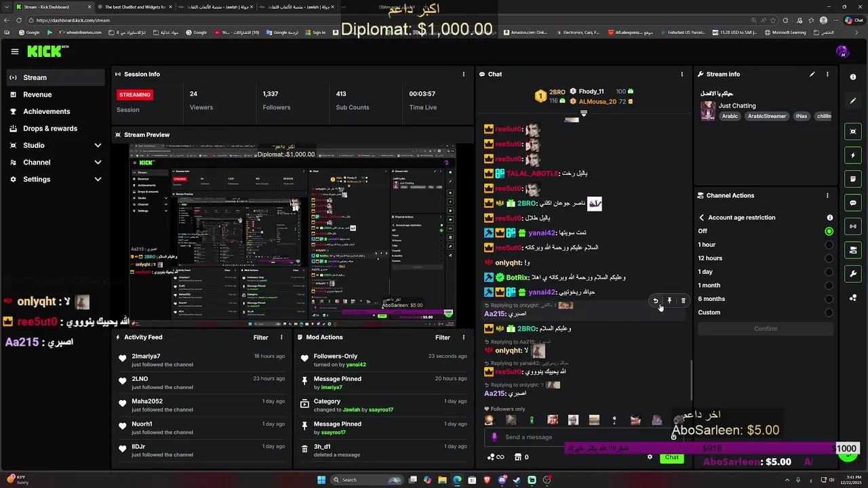Toggle the wrench stream info widget in sidebar
This screenshot has width=868, height=488.
[x=853, y=274]
